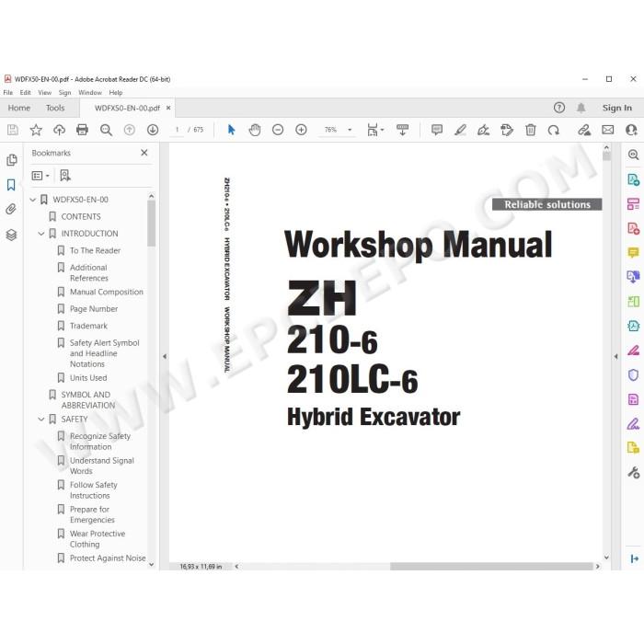The width and height of the screenshot is (644, 644).
Task: Go to previous page arrow
Action: pos(130,131)
